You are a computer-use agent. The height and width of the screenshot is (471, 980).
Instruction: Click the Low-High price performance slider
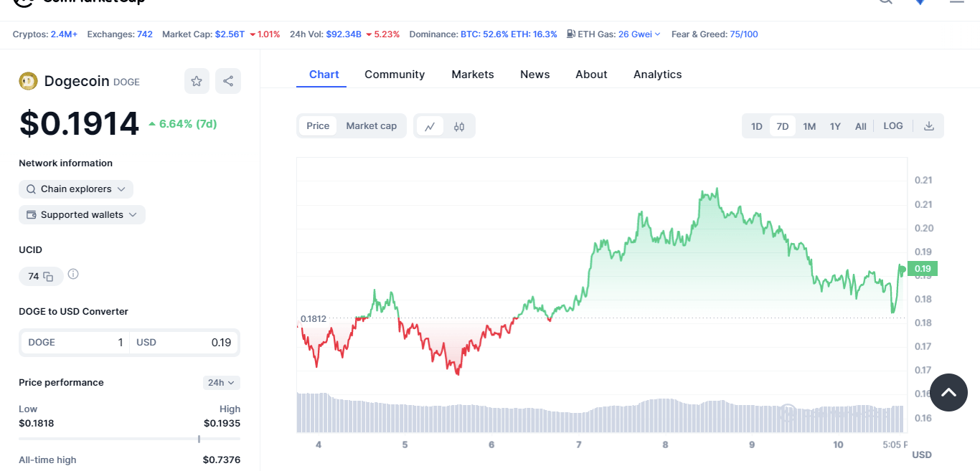point(129,439)
